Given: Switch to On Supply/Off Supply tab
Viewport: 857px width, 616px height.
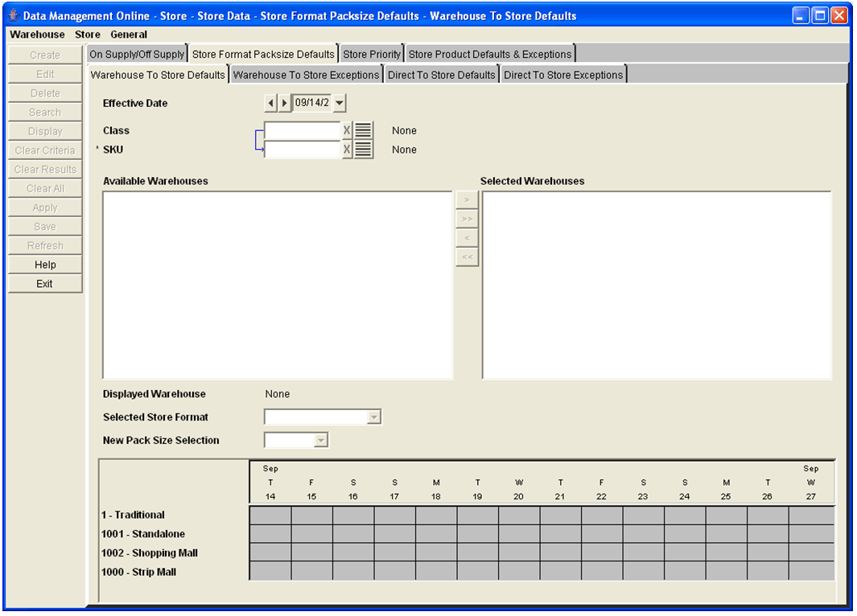Looking at the screenshot, I should [x=137, y=54].
